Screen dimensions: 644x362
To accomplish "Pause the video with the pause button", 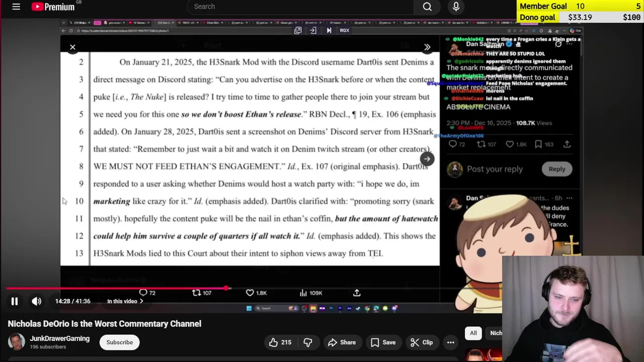I will pos(15,301).
